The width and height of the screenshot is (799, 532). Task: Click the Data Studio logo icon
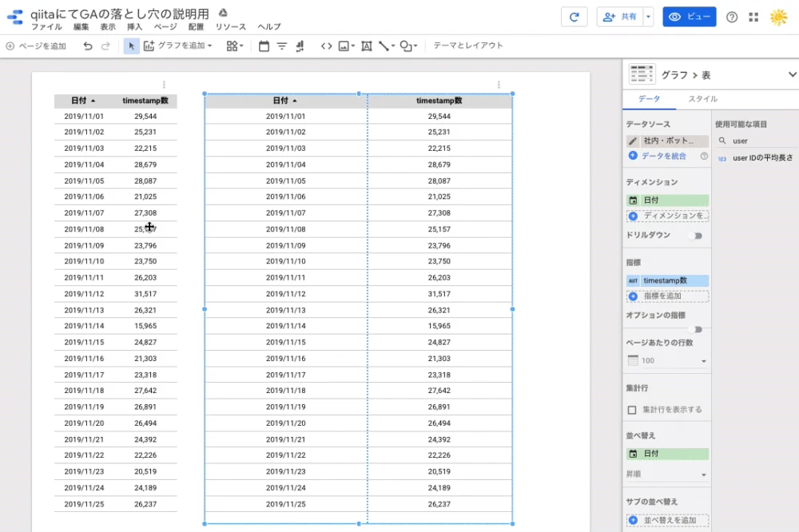tap(15, 17)
